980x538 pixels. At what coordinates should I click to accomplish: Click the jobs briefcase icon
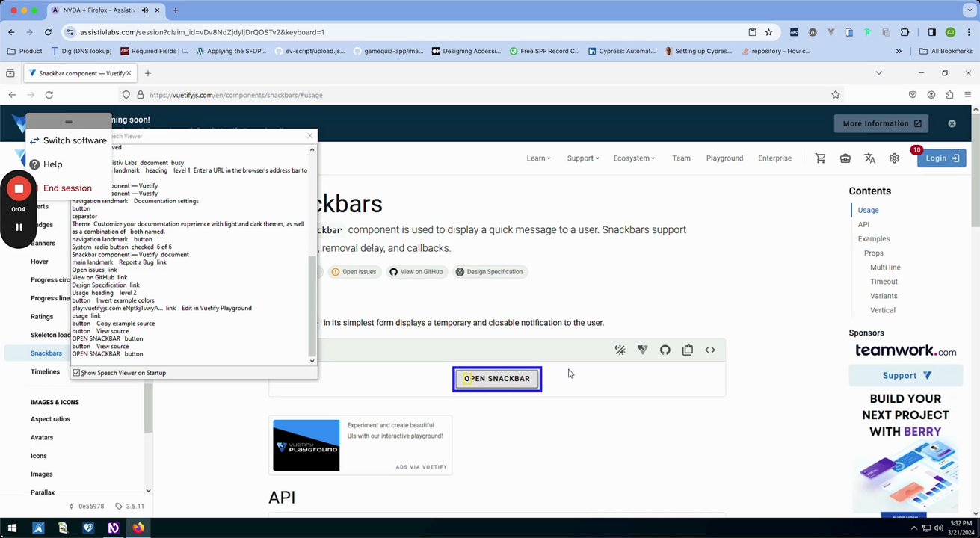coord(845,158)
